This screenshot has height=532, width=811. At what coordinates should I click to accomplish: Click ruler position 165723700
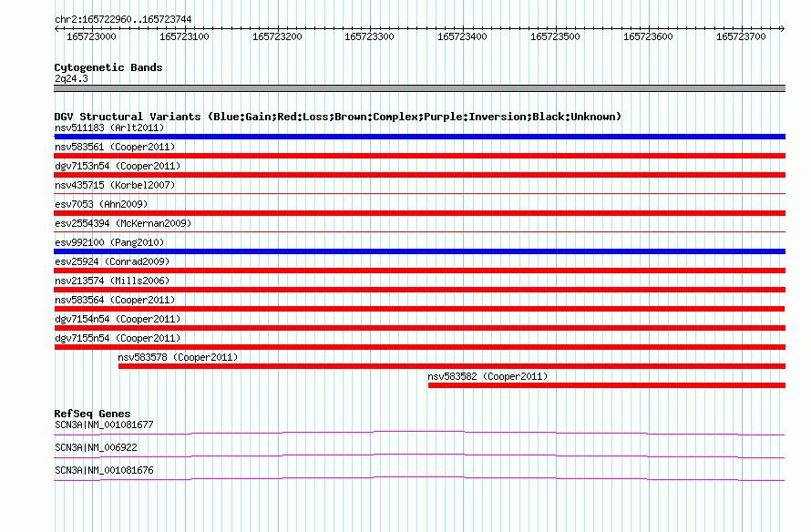(x=741, y=36)
